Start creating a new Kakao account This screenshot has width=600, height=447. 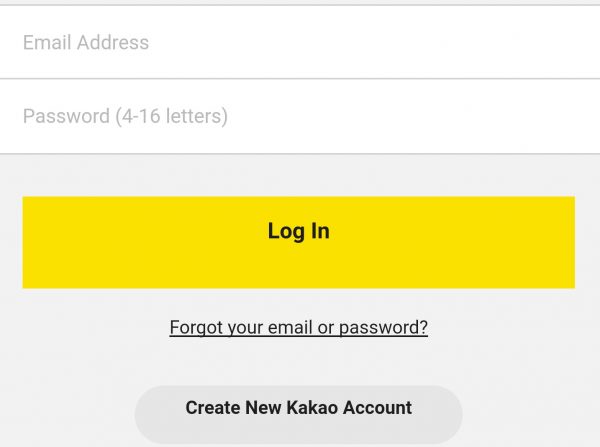298,408
